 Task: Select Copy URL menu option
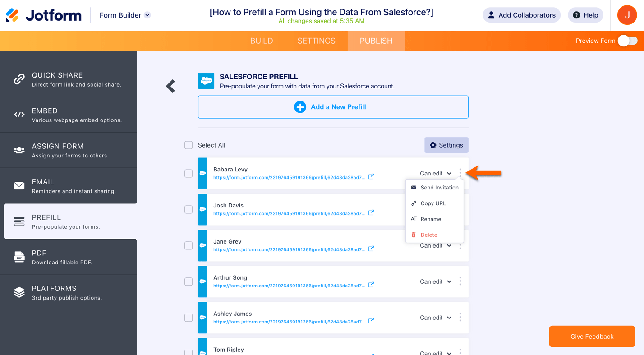click(433, 203)
